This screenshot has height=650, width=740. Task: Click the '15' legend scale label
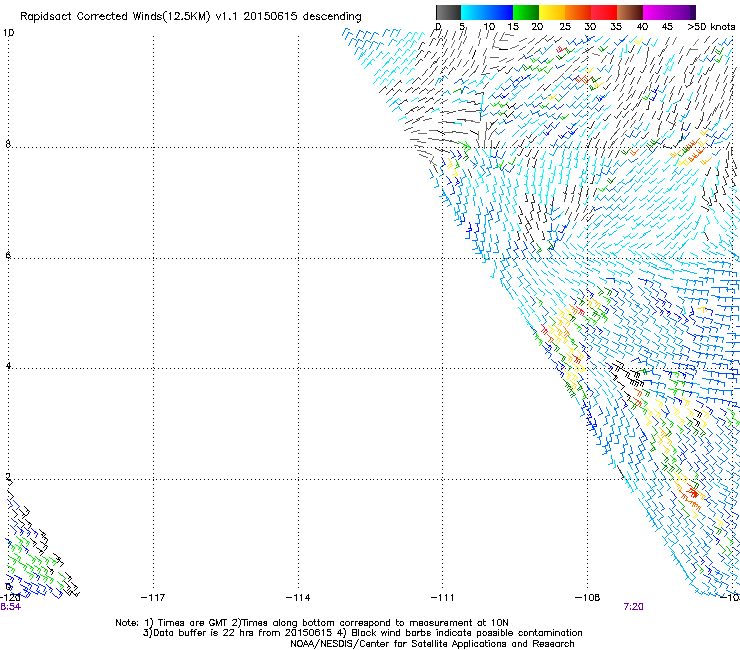tap(513, 27)
